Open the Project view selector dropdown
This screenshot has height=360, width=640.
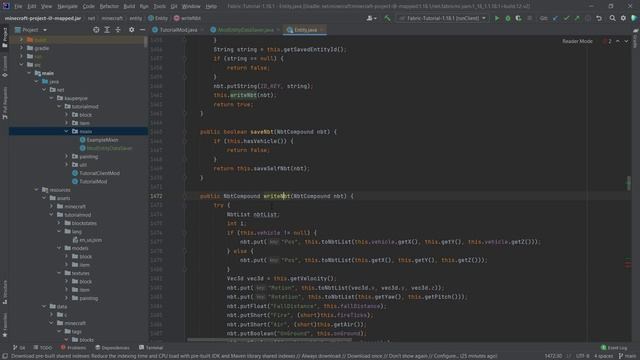click(x=31, y=30)
